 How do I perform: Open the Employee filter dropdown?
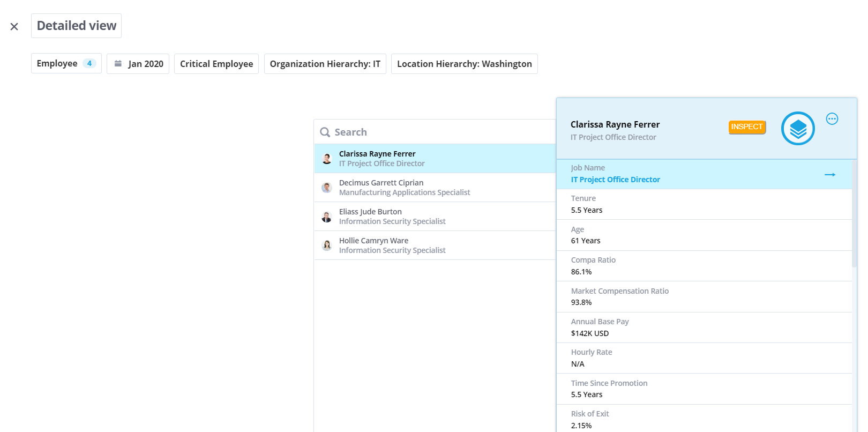point(66,63)
